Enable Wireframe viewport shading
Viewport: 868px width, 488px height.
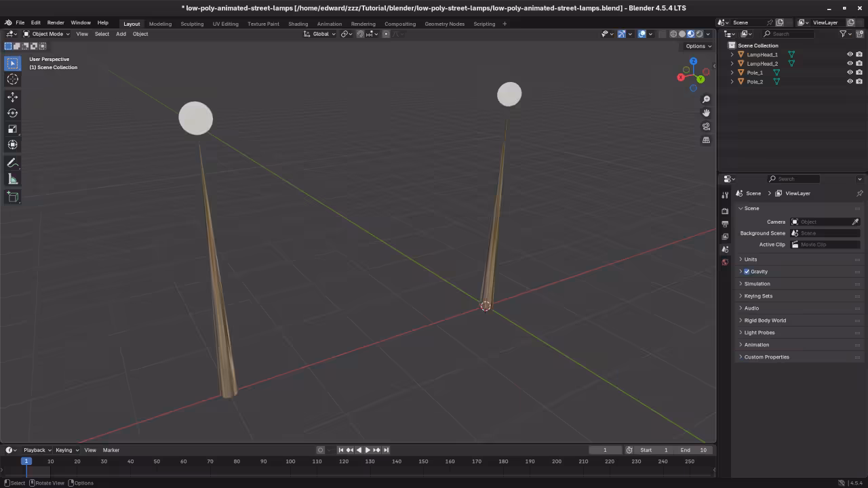673,34
